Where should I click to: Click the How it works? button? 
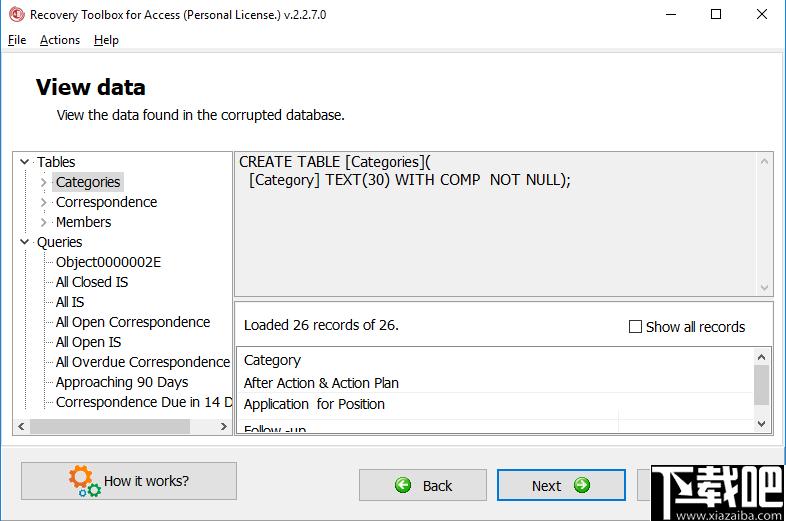point(129,481)
